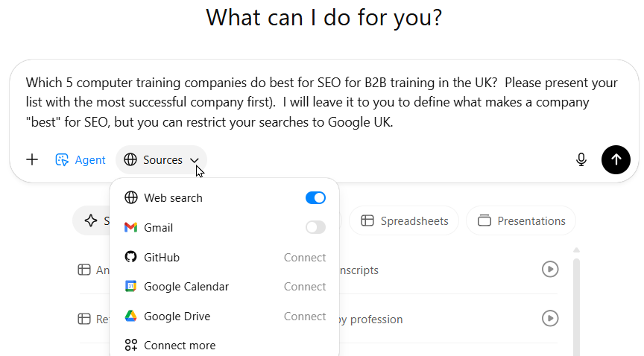The width and height of the screenshot is (644, 356).
Task: Connect the Google Calendar source
Action: [305, 287]
